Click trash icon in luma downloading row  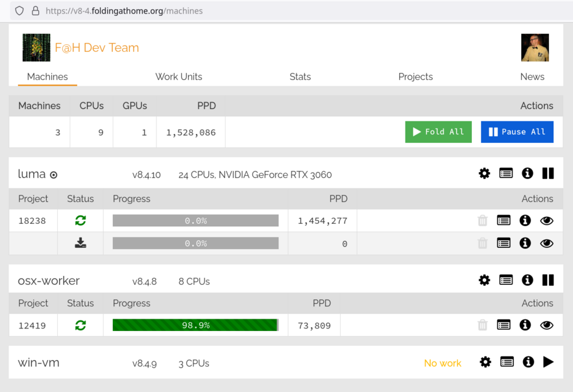(x=482, y=243)
